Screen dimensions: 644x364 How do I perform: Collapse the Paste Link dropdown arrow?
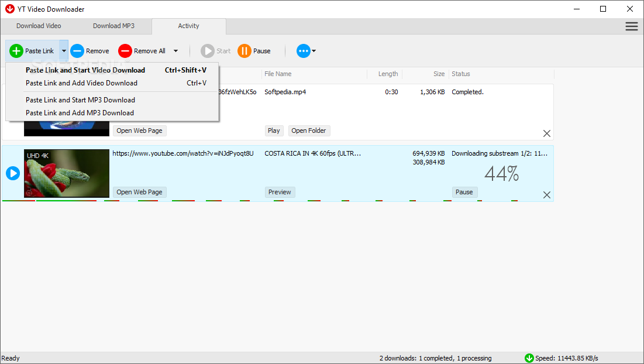click(64, 51)
